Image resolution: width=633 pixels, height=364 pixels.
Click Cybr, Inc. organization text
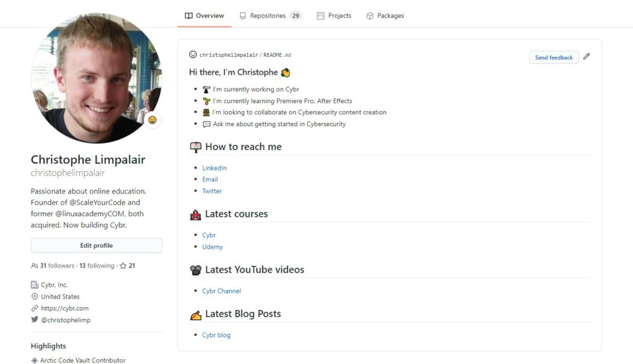coord(54,284)
